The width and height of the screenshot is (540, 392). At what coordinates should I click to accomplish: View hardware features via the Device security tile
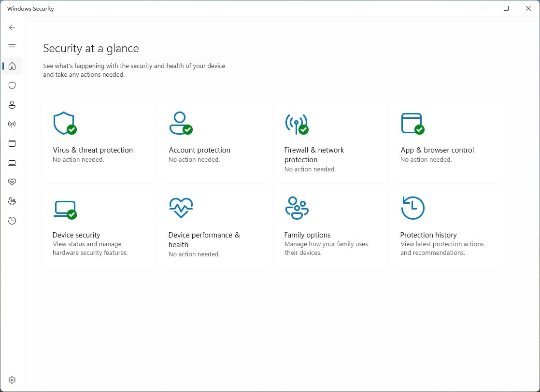tap(99, 225)
